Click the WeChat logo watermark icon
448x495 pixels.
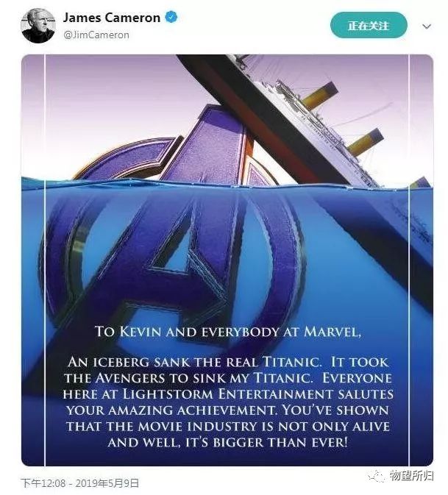pos(376,475)
